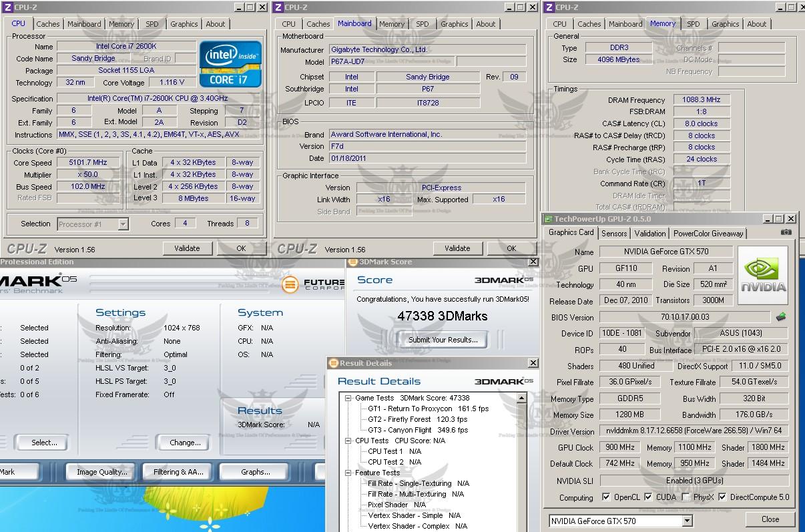Image resolution: width=805 pixels, height=532 pixels.
Task: Click the GPU Name field NVIDIA GeForce GTX 570
Action: tap(666, 252)
